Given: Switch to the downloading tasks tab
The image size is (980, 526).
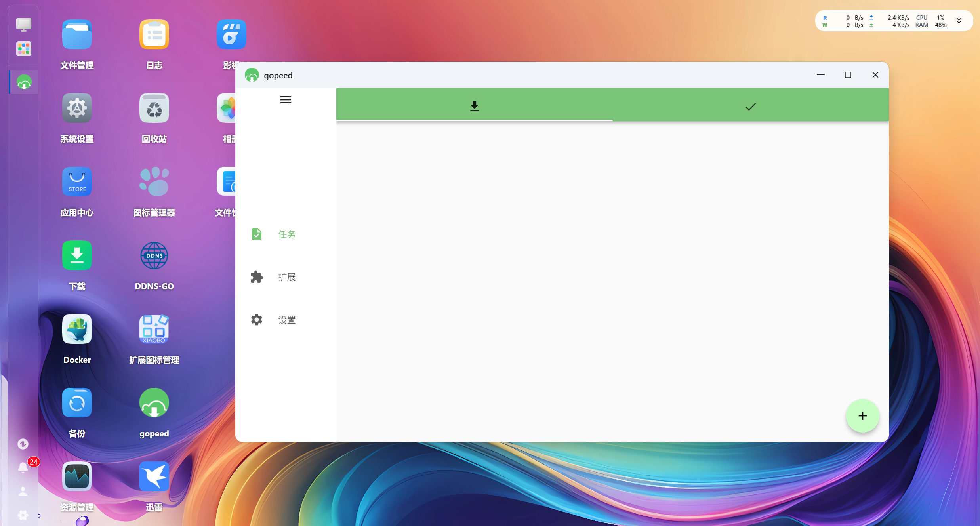Looking at the screenshot, I should (474, 106).
